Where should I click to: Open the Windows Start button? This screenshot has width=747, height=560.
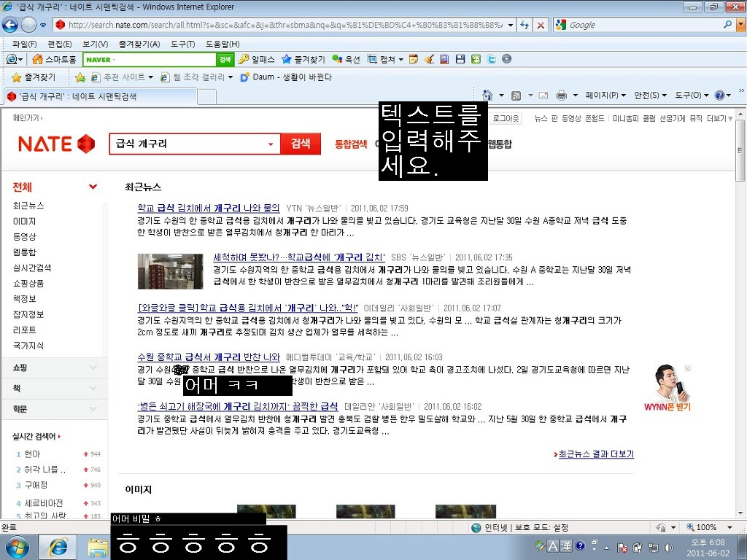[18, 548]
